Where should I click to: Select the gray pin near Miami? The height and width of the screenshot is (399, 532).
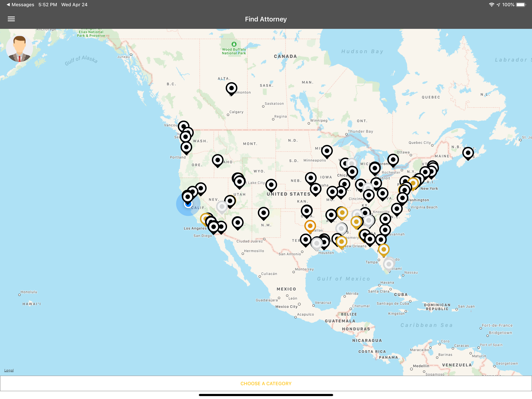pos(389,265)
